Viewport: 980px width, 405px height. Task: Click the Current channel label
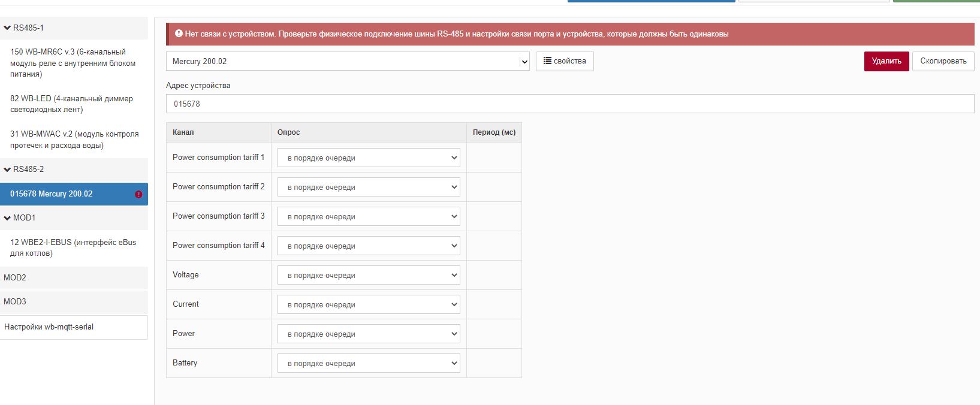(x=186, y=304)
